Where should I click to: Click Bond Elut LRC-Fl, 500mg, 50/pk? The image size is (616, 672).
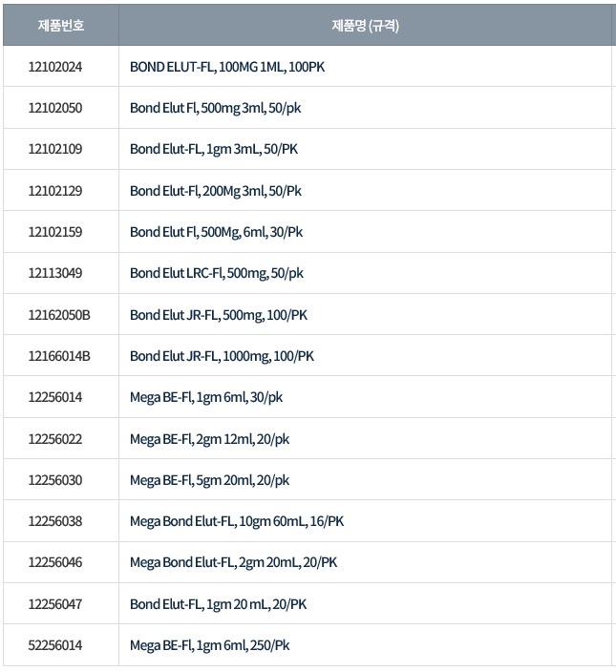click(x=217, y=273)
